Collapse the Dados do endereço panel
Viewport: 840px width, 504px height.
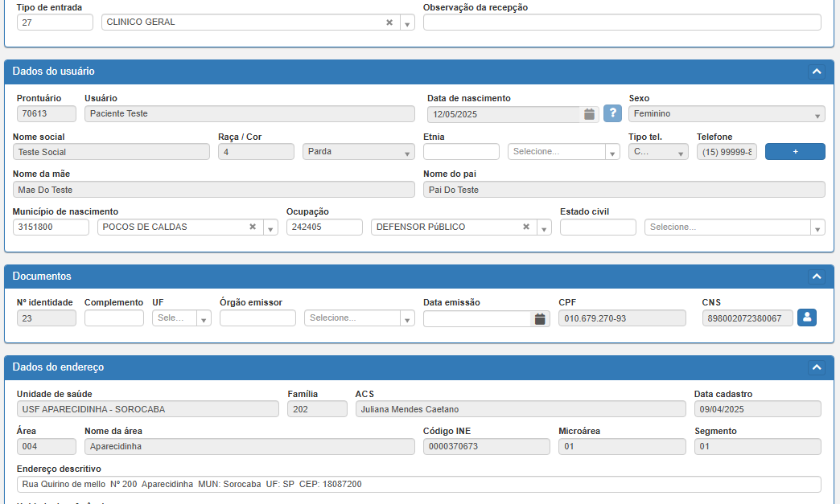pyautogui.click(x=817, y=367)
